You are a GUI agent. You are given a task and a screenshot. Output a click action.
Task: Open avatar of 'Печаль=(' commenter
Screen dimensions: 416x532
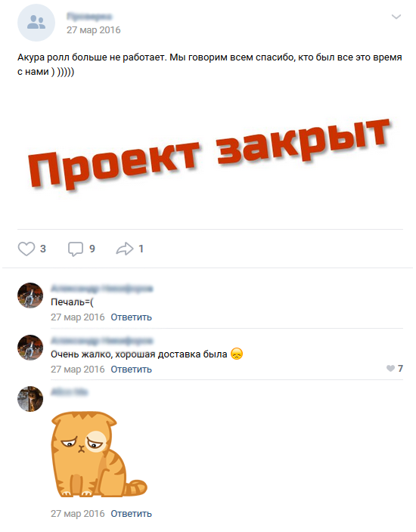click(x=30, y=295)
